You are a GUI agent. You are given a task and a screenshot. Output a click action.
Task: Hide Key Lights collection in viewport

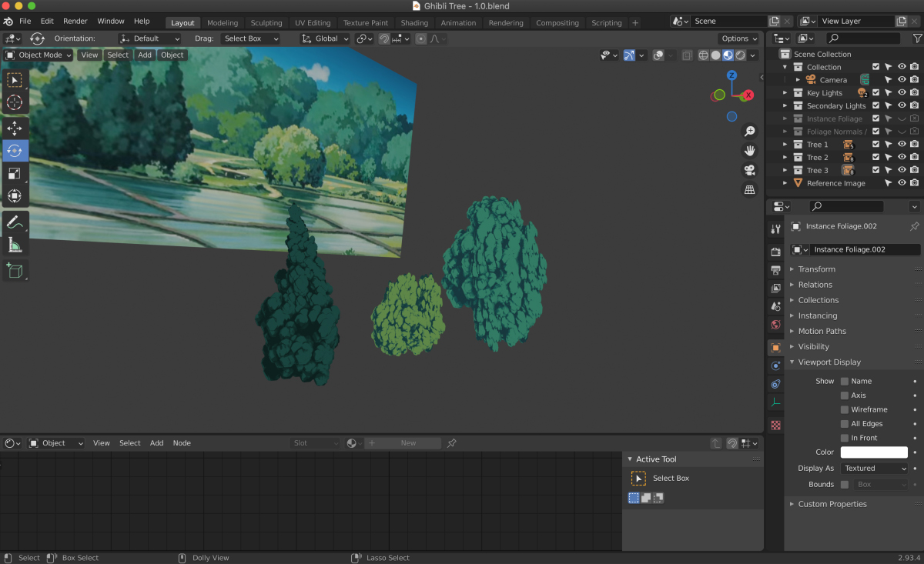902,93
